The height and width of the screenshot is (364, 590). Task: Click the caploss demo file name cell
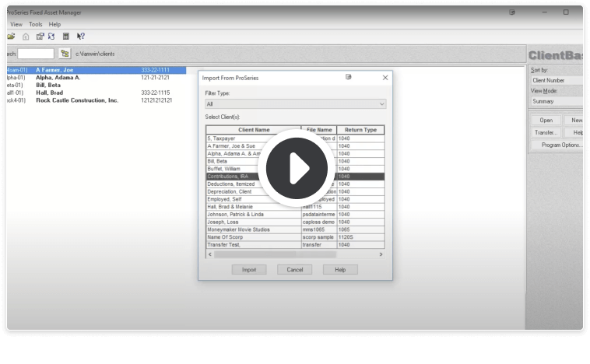coord(318,222)
